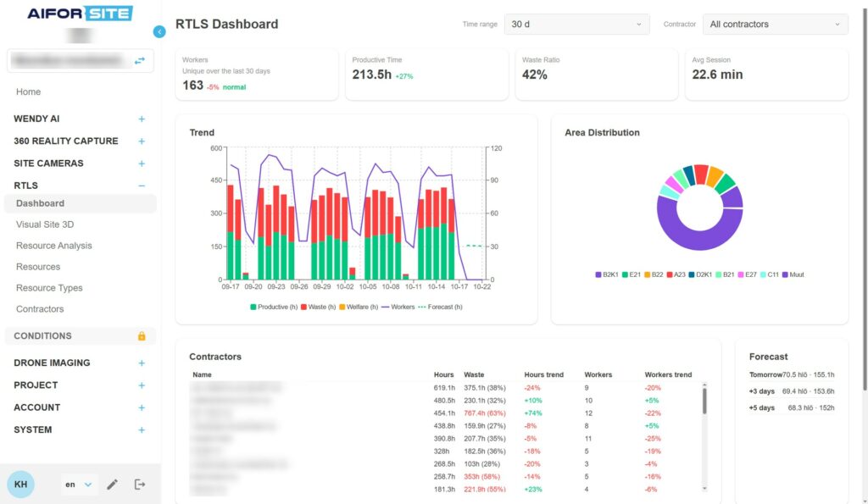Toggle E21 legend item in Area Distribution
Viewport: 868px width, 504px height.
pos(632,275)
